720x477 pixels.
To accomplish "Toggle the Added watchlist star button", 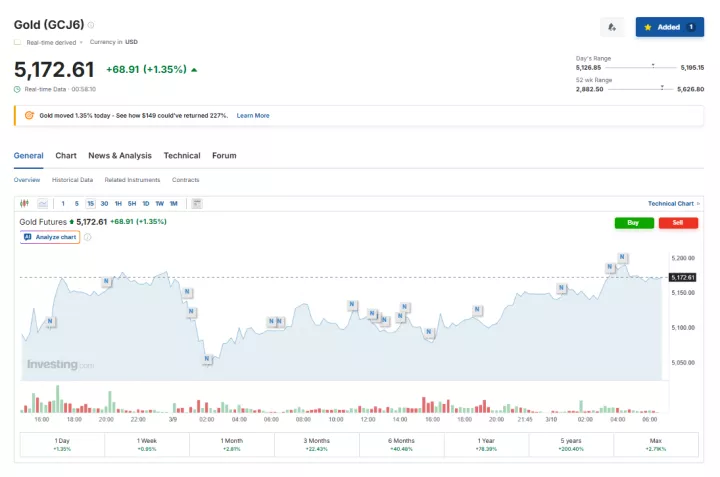I will [x=669, y=27].
